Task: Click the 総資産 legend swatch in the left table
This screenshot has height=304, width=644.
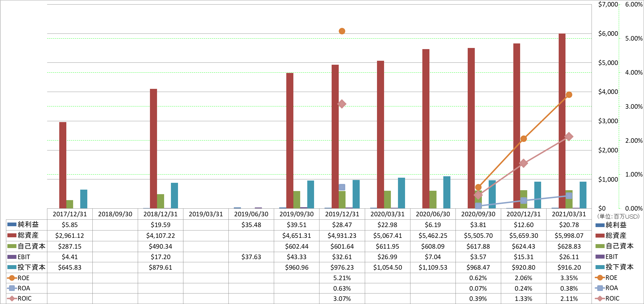Action: [x=12, y=235]
